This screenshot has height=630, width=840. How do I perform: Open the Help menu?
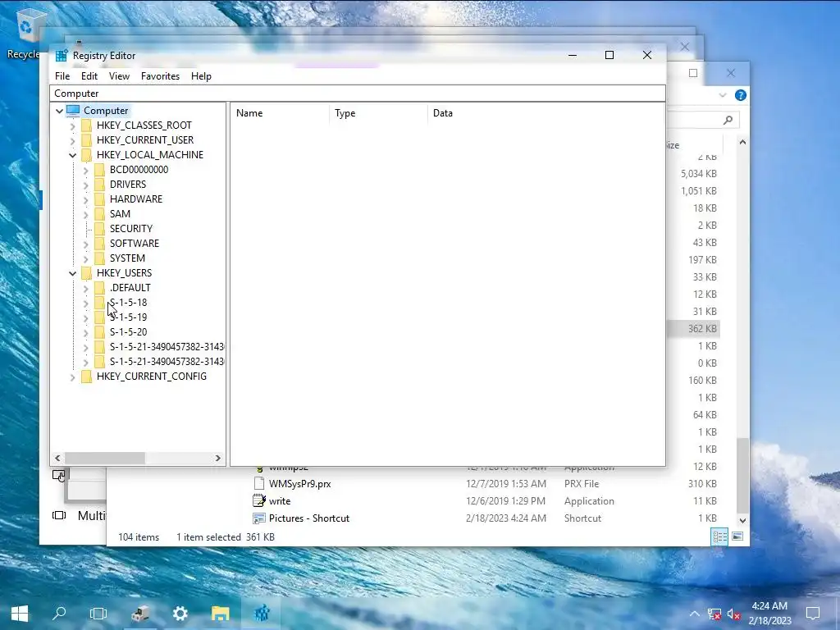201,76
